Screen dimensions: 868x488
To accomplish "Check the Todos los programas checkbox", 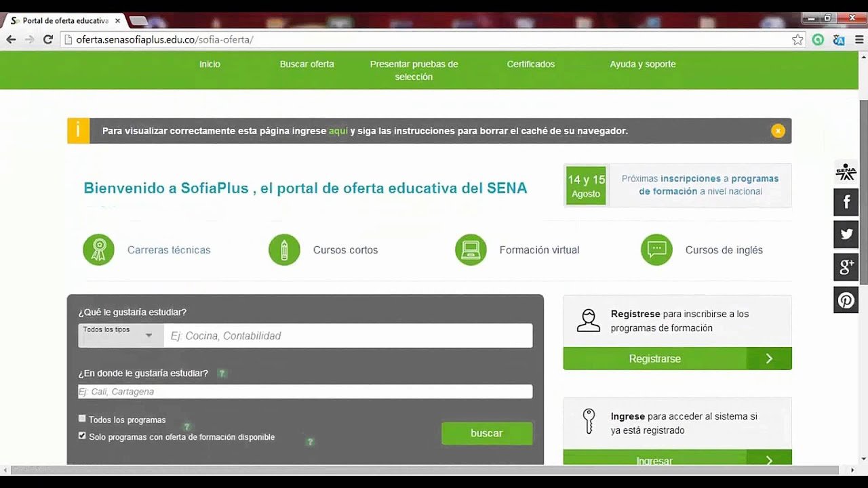I will pyautogui.click(x=82, y=419).
